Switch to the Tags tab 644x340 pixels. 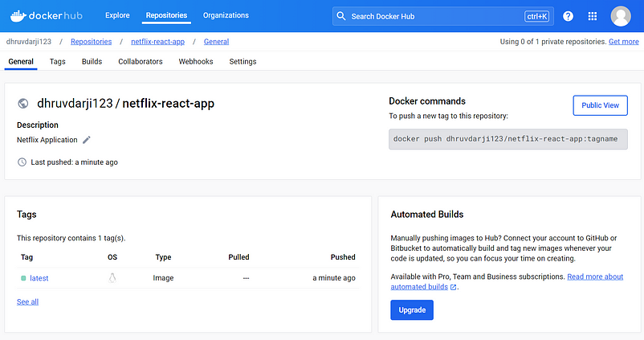[x=58, y=61]
